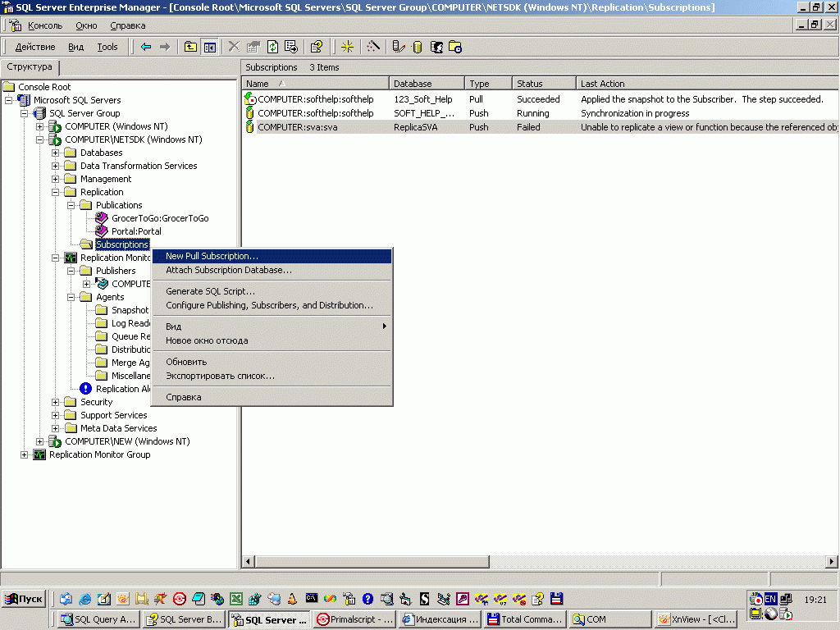This screenshot has width=840, height=630.
Task: Open the Help question-mark toolbar icon
Action: 316,47
